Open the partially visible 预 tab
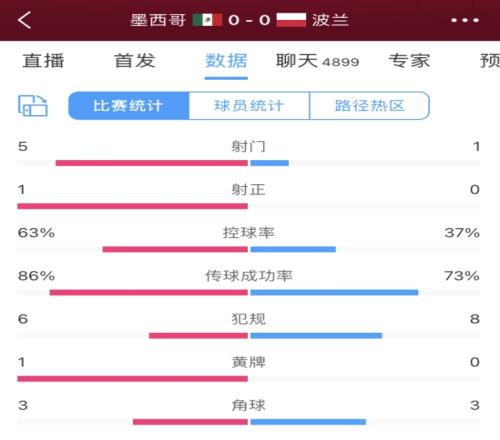Screen dimensions: 500x440 point(490,61)
